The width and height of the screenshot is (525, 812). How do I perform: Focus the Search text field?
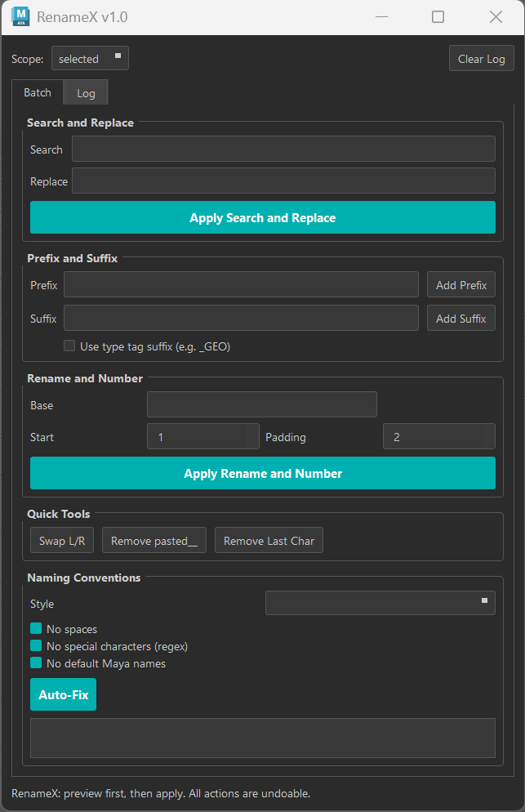283,149
